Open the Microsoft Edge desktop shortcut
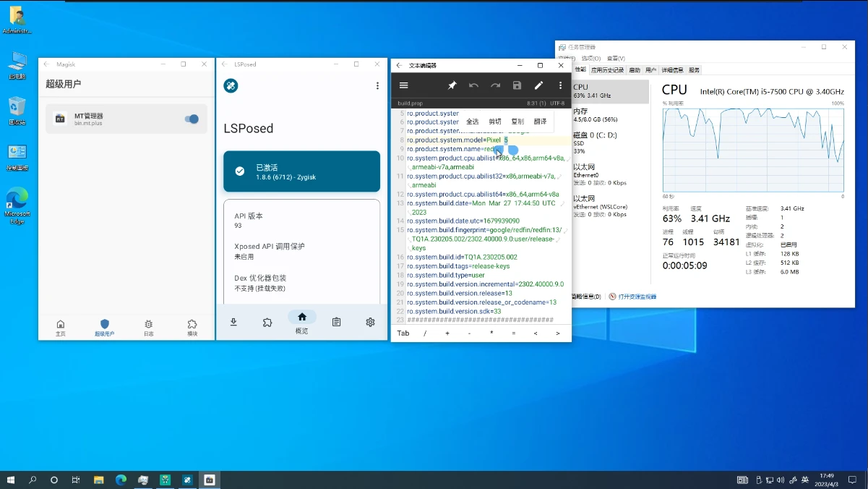Viewport: 868px width, 489px height. pyautogui.click(x=17, y=205)
